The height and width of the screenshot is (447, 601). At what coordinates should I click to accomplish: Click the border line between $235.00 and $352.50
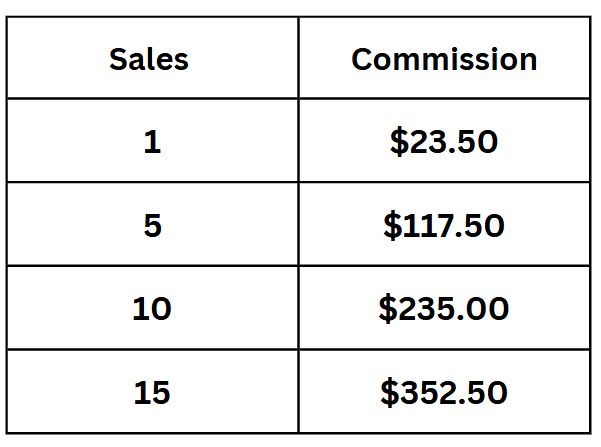444,350
